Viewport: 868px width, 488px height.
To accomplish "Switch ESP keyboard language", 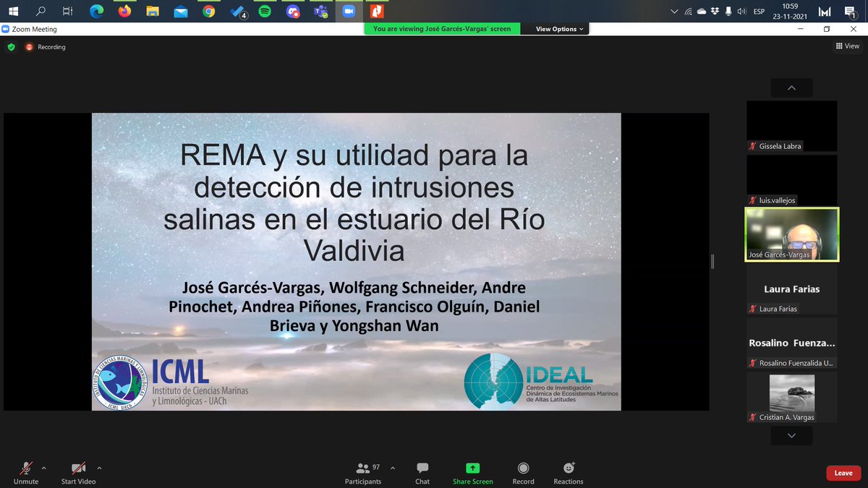I will (759, 11).
